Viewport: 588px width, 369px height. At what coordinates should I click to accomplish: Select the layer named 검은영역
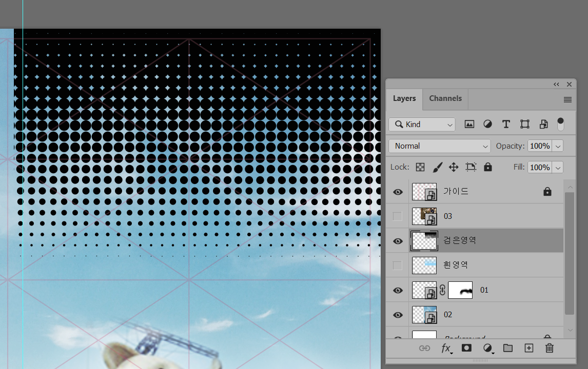tap(459, 240)
